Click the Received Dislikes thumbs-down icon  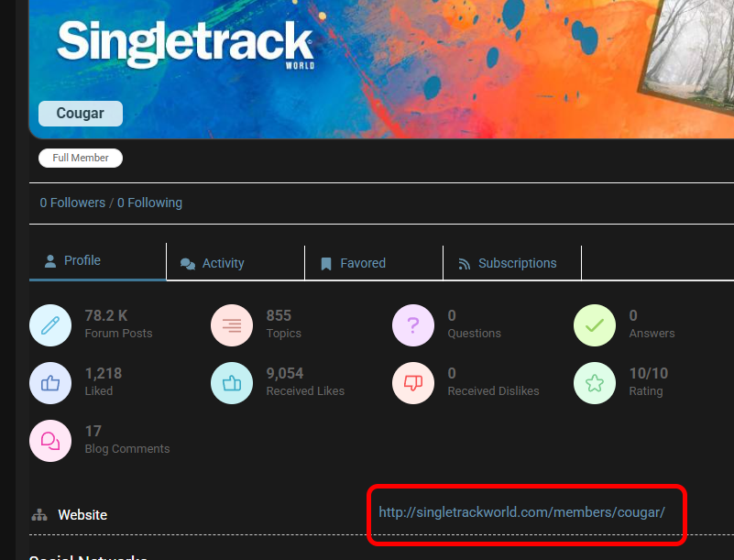[413, 382]
